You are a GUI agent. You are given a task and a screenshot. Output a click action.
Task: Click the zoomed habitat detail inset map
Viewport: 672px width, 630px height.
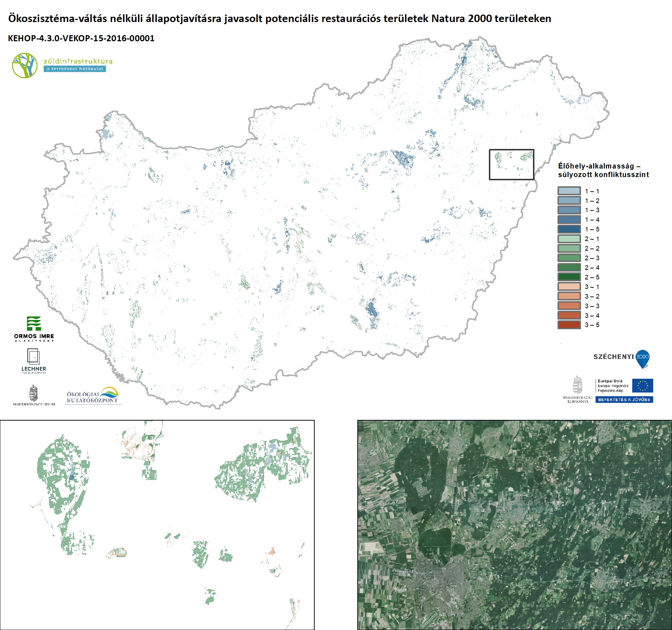pyautogui.click(x=157, y=525)
